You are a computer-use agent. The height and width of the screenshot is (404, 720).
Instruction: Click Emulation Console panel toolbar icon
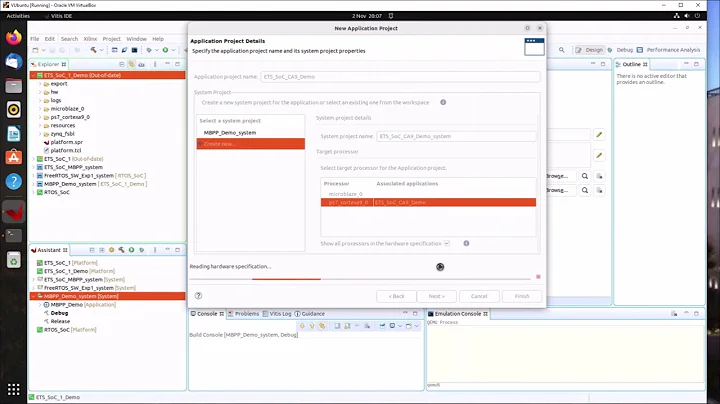tap(674, 314)
